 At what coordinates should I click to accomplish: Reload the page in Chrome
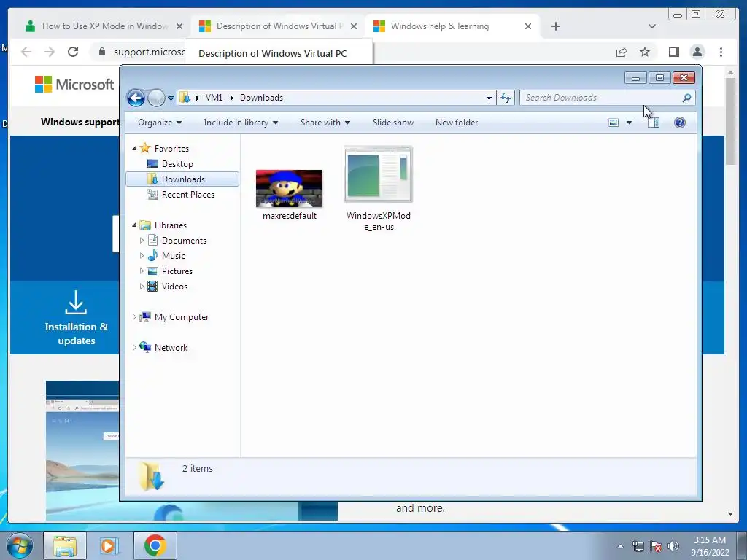[73, 52]
